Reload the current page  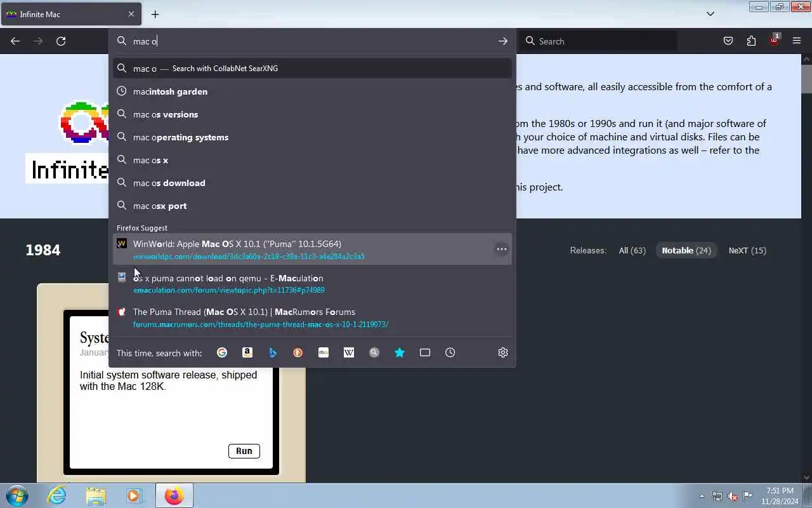pos(61,41)
